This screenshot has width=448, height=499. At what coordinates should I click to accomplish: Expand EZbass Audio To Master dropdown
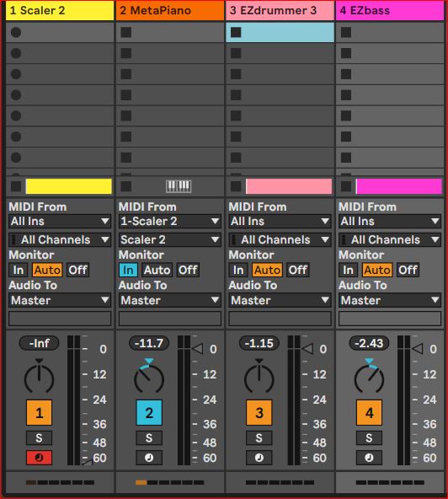[x=390, y=300]
